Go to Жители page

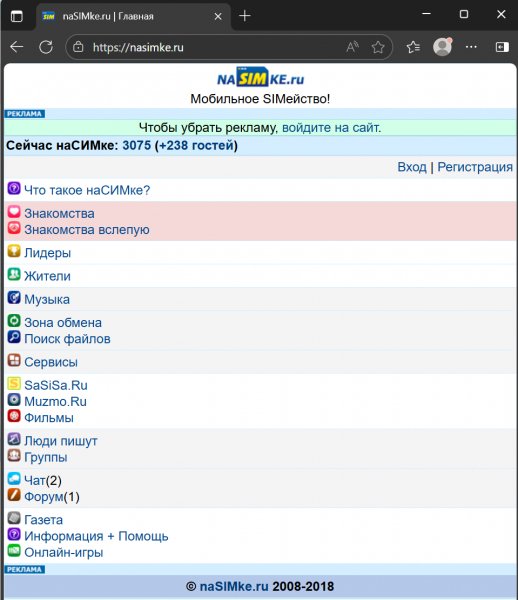47,276
